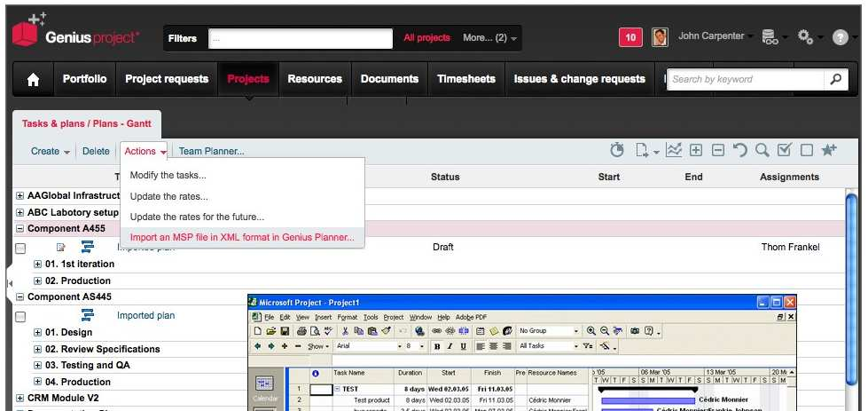Open the Resources tab
The height and width of the screenshot is (411, 868).
click(x=315, y=79)
